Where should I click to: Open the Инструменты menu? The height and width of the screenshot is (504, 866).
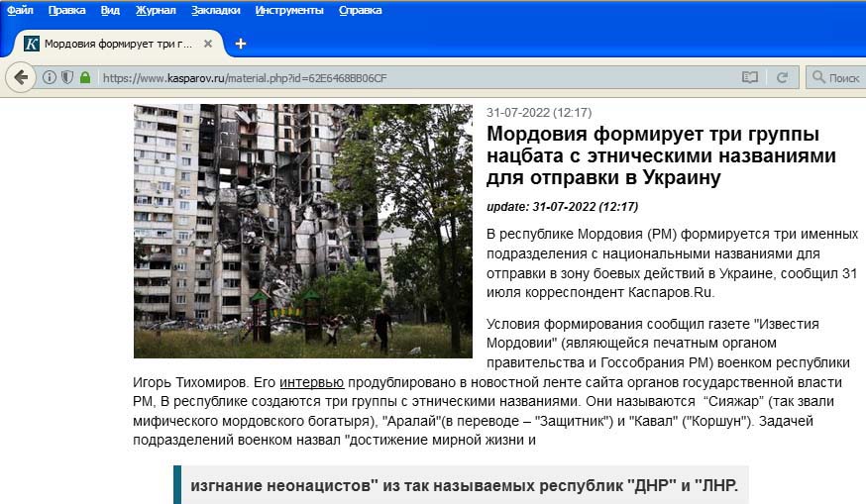pyautogui.click(x=289, y=10)
